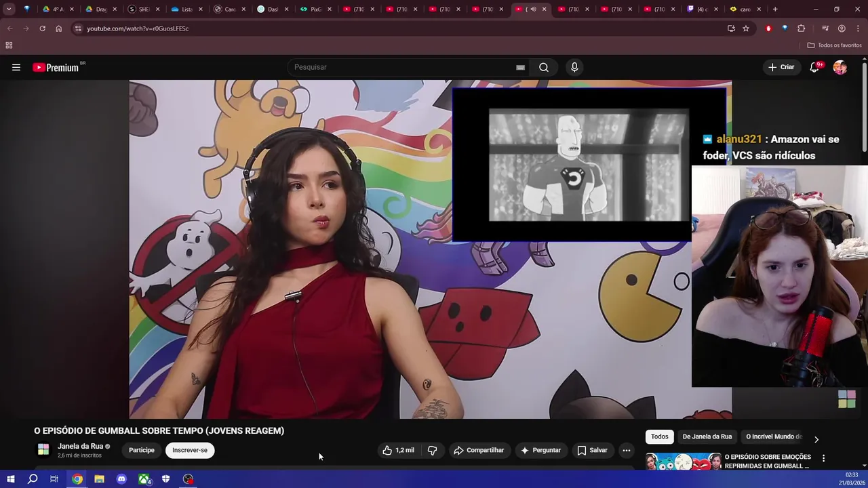Open the suggested video title EMOÇÕES REPRIMIDAS EM GUMBALL

tap(767, 462)
